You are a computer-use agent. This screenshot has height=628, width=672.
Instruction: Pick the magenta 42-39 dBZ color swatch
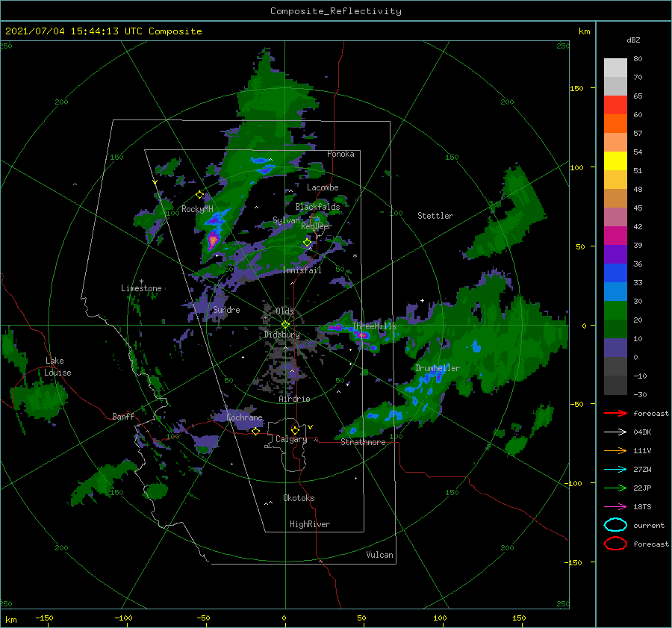(x=615, y=236)
